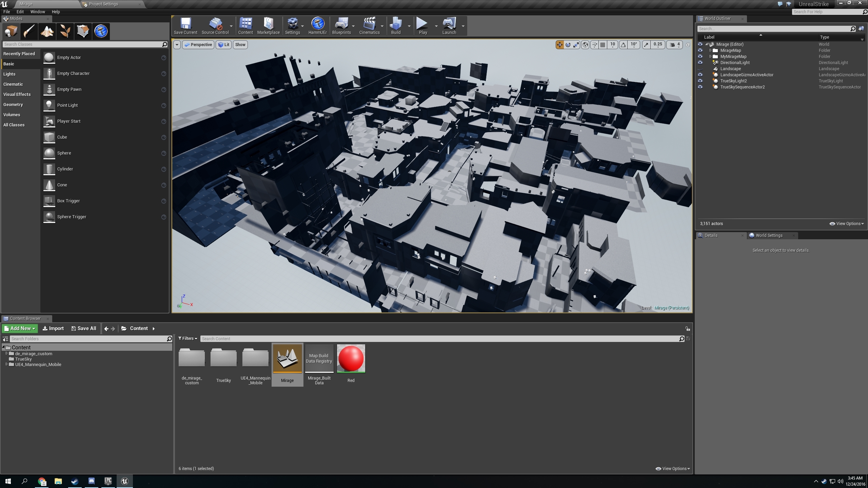Start Play in the editor
Screen dimensions: 868x488
click(x=423, y=26)
